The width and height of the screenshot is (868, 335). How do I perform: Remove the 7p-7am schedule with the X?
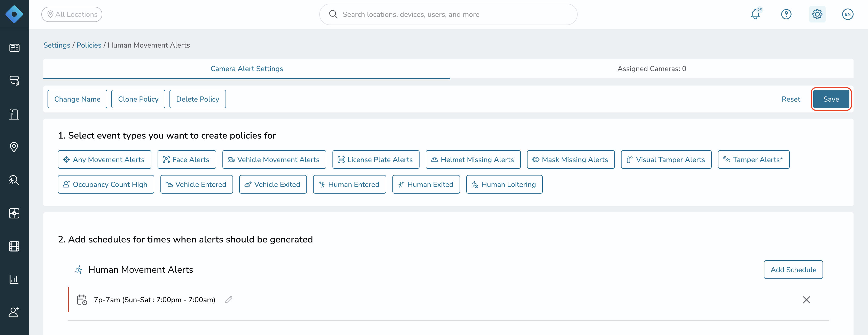coord(806,300)
